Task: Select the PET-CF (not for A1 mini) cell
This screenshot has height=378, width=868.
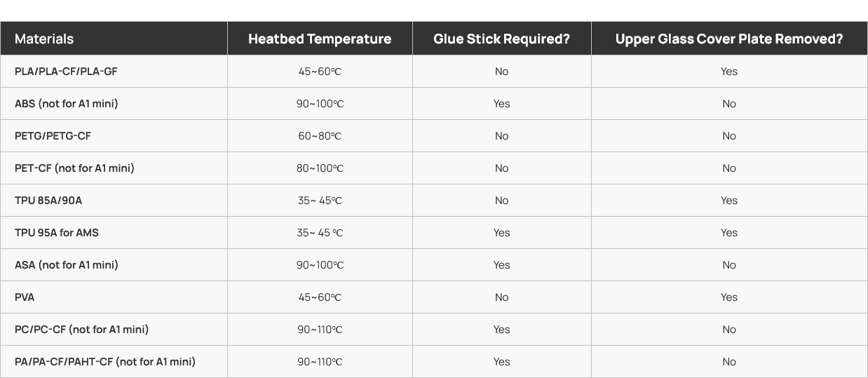Action: pyautogui.click(x=74, y=168)
